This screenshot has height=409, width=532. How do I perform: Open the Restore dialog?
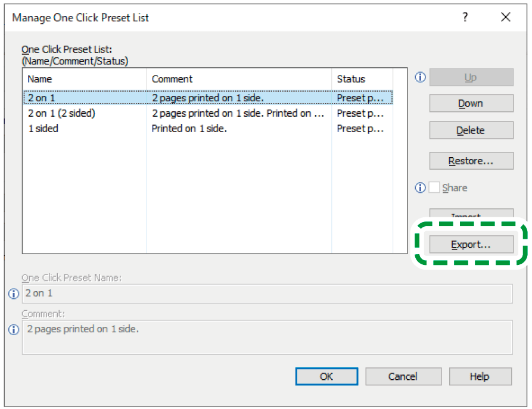click(x=471, y=161)
